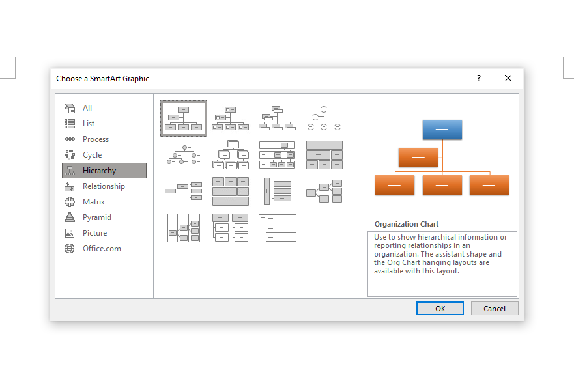This screenshot has width=574, height=392.
Task: Choose the Horizontal Multi-Level Hierarchy layout
Action: (x=278, y=191)
